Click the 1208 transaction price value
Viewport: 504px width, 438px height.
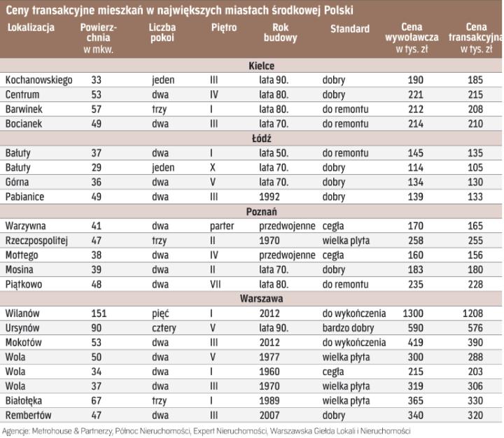click(x=472, y=313)
